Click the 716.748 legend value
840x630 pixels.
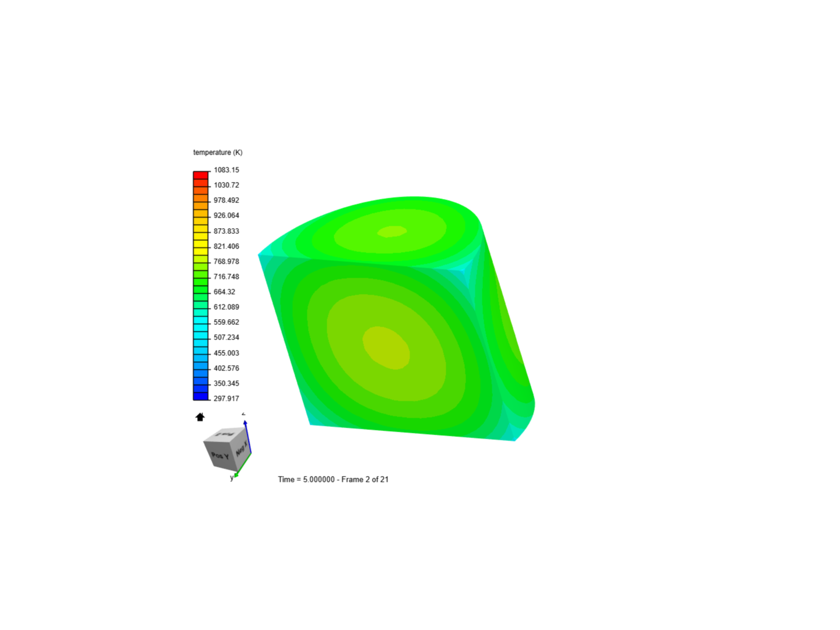226,276
